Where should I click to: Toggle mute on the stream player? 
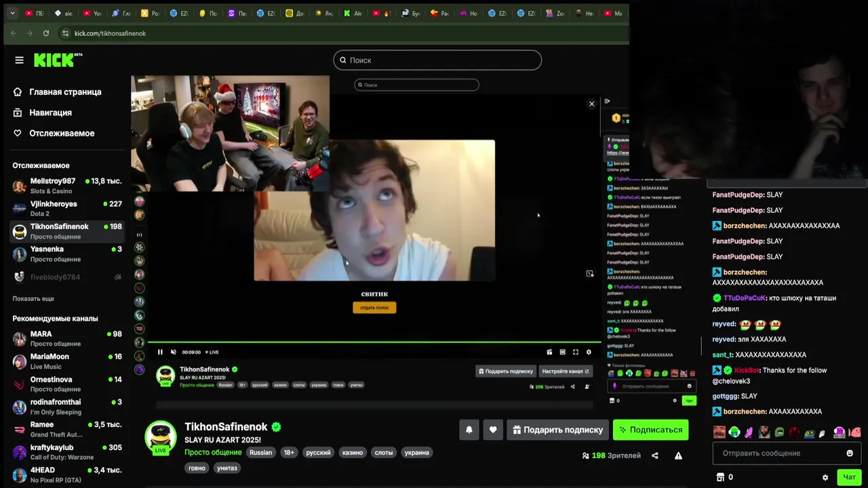pyautogui.click(x=173, y=352)
